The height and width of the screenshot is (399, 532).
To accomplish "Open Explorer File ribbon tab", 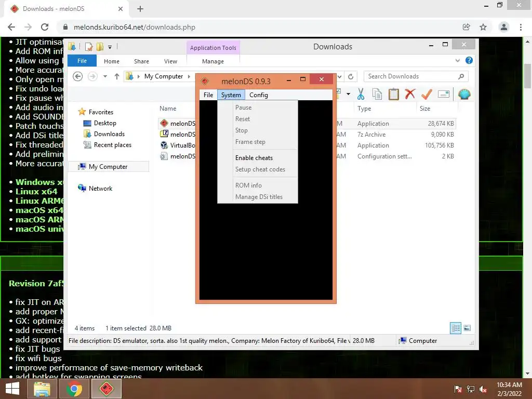I will click(82, 61).
